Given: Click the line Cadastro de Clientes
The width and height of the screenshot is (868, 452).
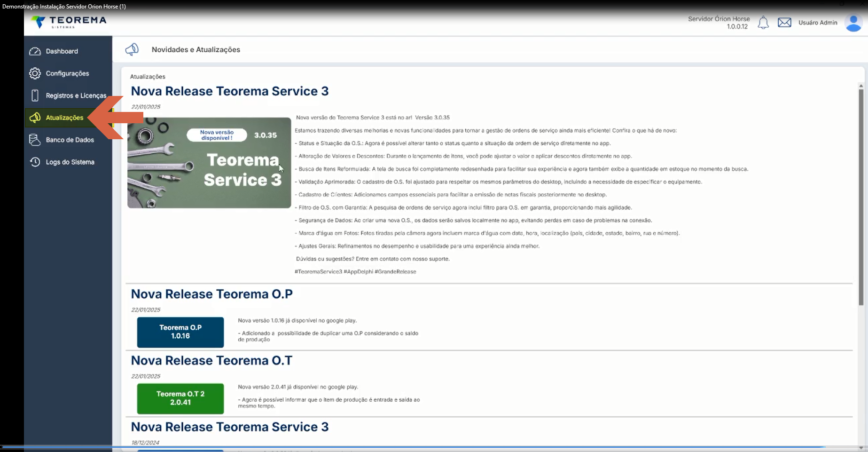Looking at the screenshot, I should tap(451, 194).
